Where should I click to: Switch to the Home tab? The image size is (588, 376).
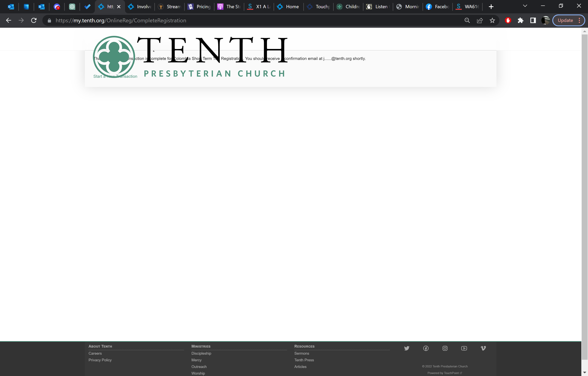pyautogui.click(x=289, y=7)
